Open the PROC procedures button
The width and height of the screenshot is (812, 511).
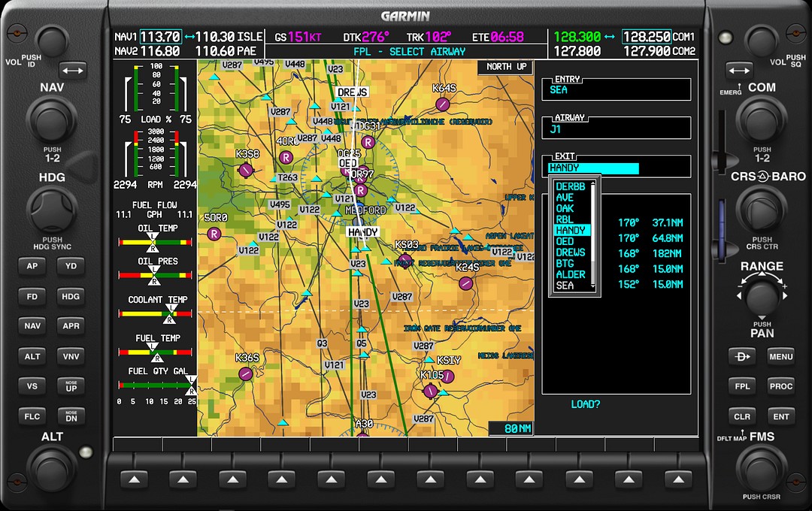click(x=781, y=386)
